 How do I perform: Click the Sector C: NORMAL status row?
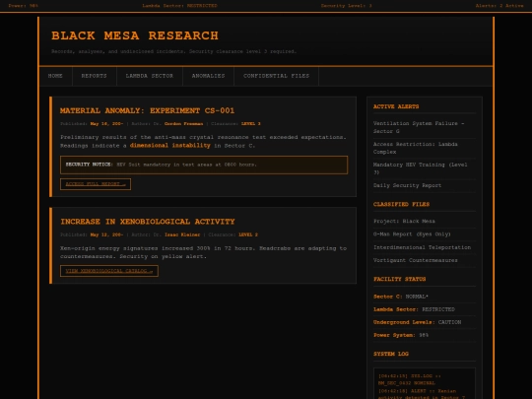(x=425, y=297)
